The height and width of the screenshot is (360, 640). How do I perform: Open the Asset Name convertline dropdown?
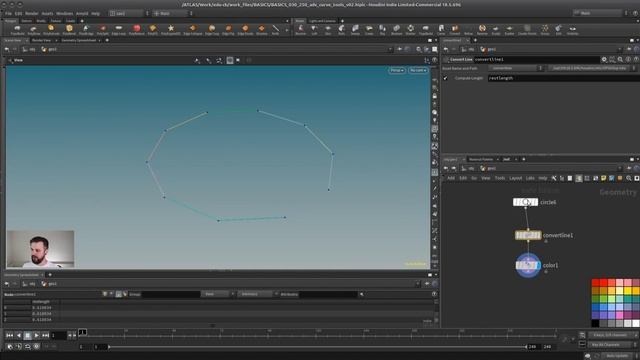(x=516, y=68)
